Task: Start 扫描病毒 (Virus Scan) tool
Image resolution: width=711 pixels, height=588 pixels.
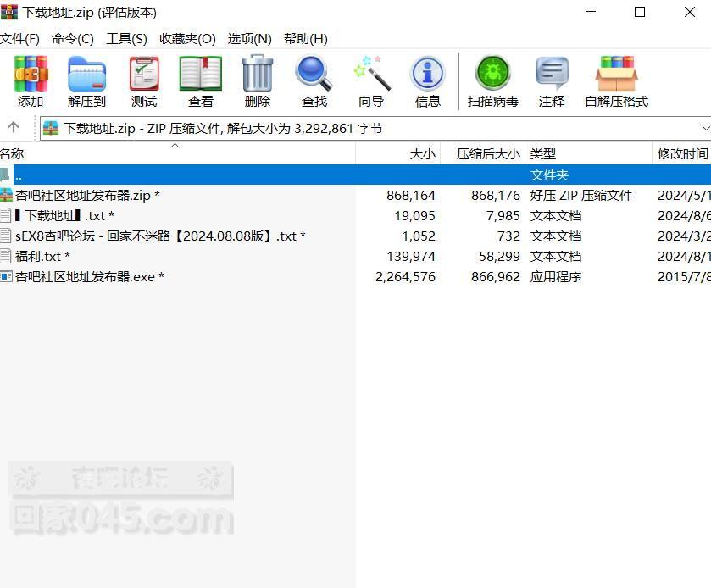Action: click(x=492, y=82)
